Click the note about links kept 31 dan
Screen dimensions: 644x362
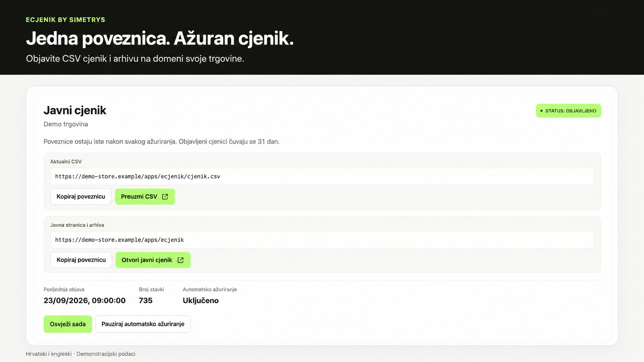[x=161, y=142]
